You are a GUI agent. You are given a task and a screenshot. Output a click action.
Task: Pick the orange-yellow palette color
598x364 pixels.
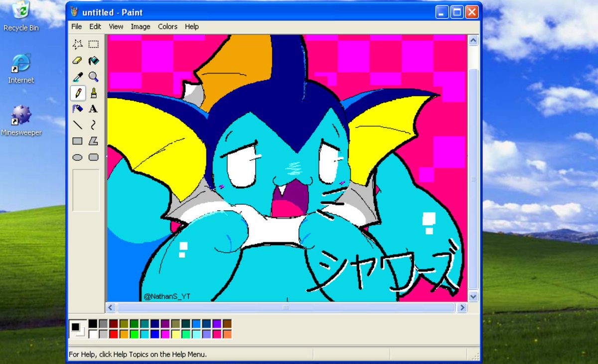coord(124,334)
